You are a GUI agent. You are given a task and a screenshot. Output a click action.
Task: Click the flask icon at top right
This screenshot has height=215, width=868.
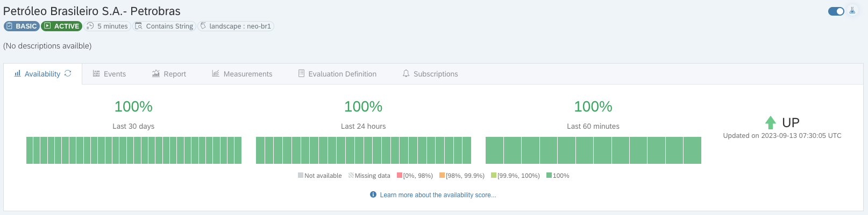click(852, 11)
